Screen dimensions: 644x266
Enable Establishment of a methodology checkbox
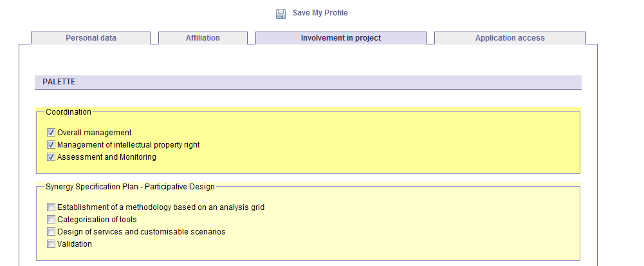tap(51, 207)
